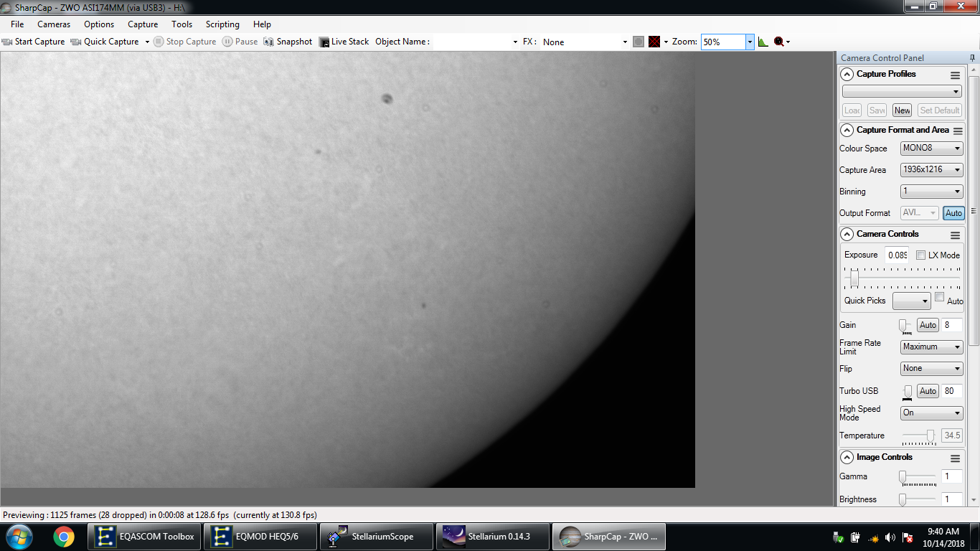Click the Action Center flag tray icon

(908, 537)
